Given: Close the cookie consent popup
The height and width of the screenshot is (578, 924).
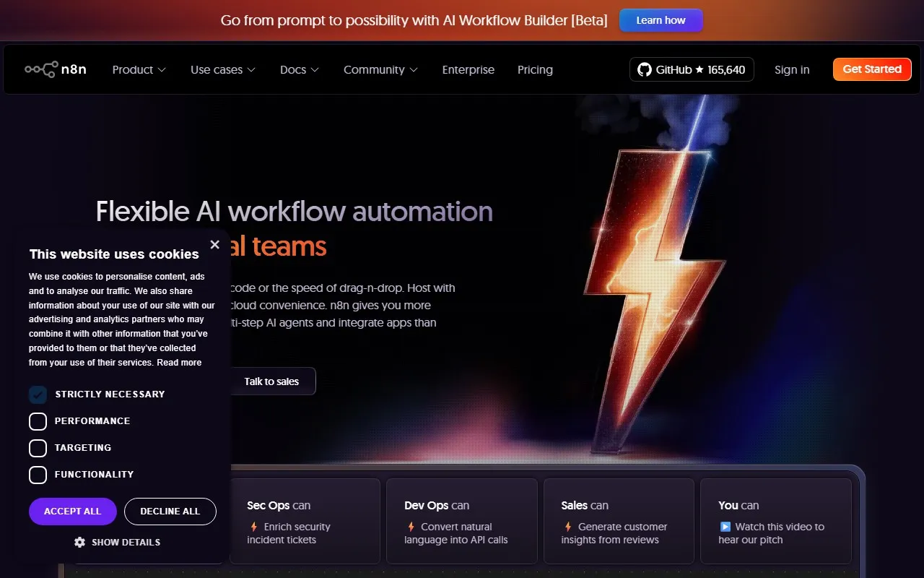Looking at the screenshot, I should [x=214, y=245].
